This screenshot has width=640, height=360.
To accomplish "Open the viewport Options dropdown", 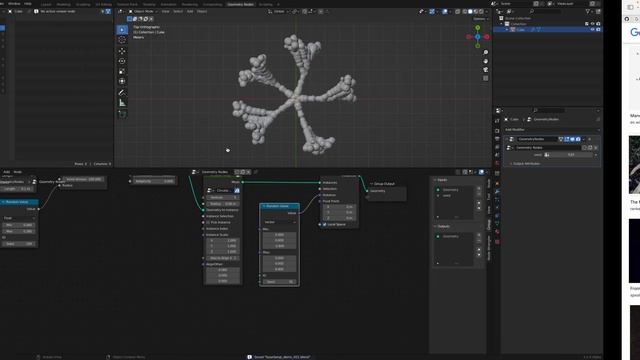I will [x=480, y=19].
